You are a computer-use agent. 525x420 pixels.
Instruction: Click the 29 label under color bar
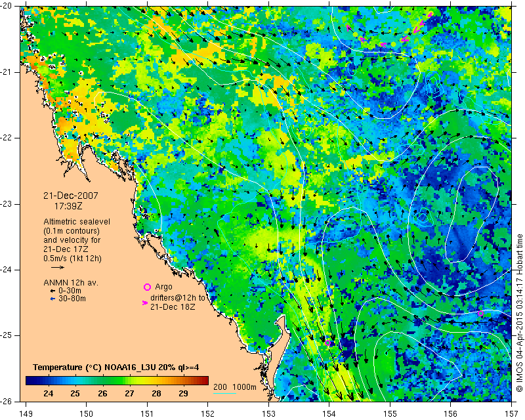click(183, 394)
